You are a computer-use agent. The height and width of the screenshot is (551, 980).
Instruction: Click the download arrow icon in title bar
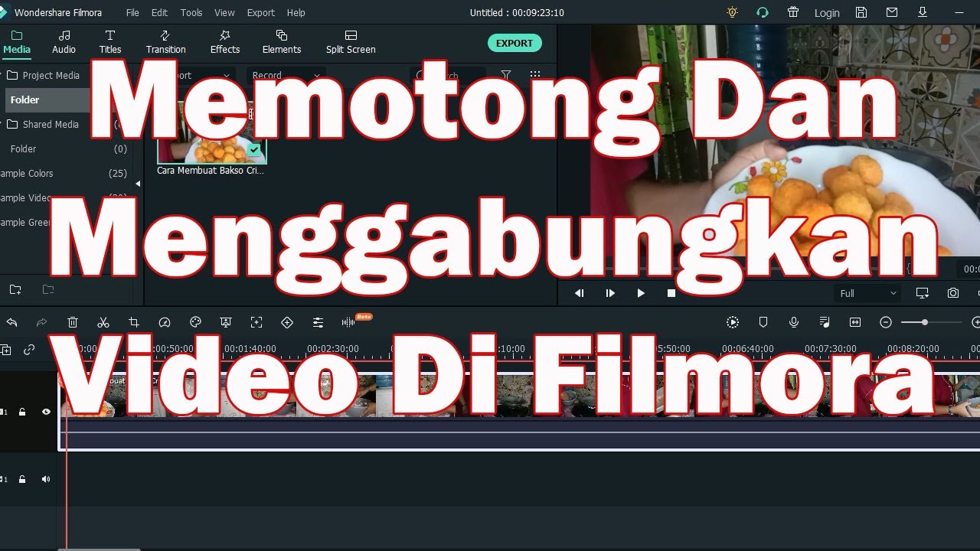click(x=923, y=12)
